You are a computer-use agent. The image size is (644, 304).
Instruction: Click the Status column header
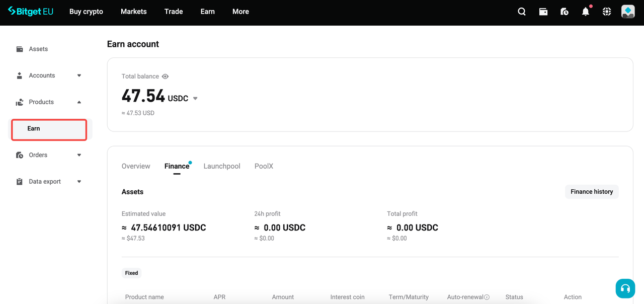pyautogui.click(x=514, y=297)
